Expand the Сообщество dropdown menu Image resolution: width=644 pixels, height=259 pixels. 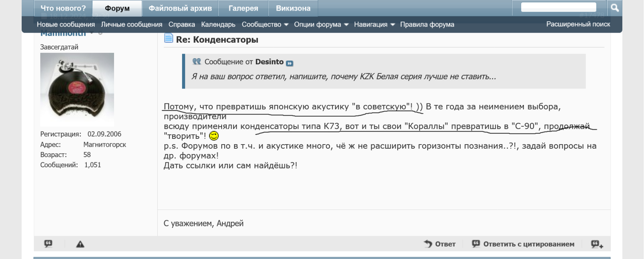tap(265, 24)
